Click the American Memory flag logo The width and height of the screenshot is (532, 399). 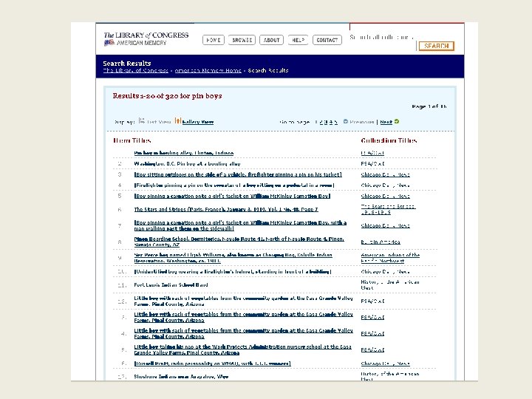(109, 43)
